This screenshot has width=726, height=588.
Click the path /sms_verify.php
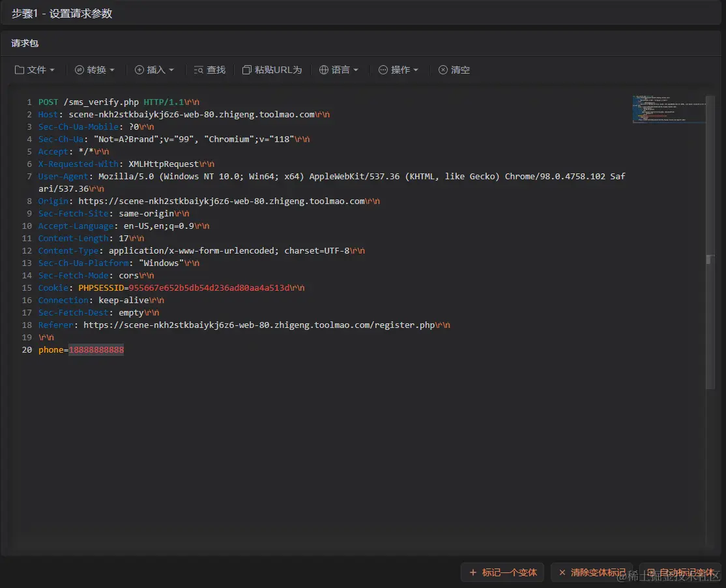click(101, 102)
